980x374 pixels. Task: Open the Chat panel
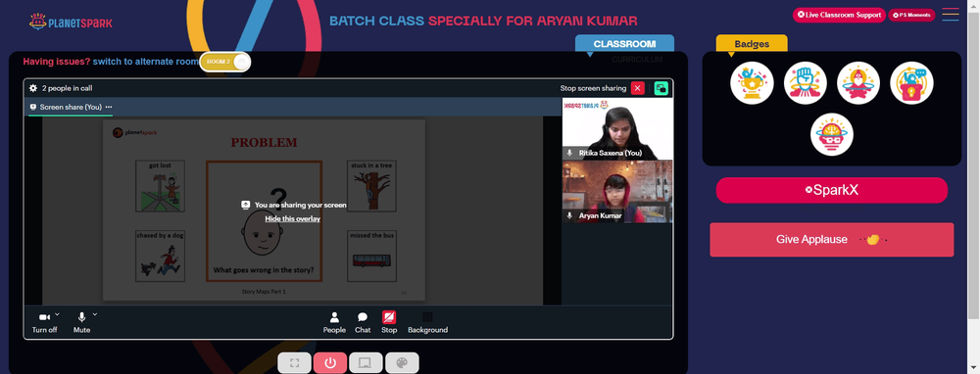(363, 322)
